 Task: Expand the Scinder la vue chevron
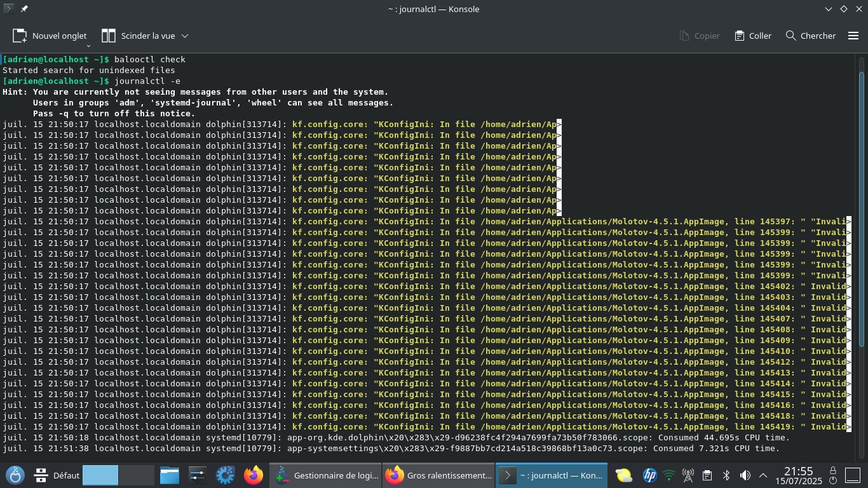pyautogui.click(x=185, y=36)
